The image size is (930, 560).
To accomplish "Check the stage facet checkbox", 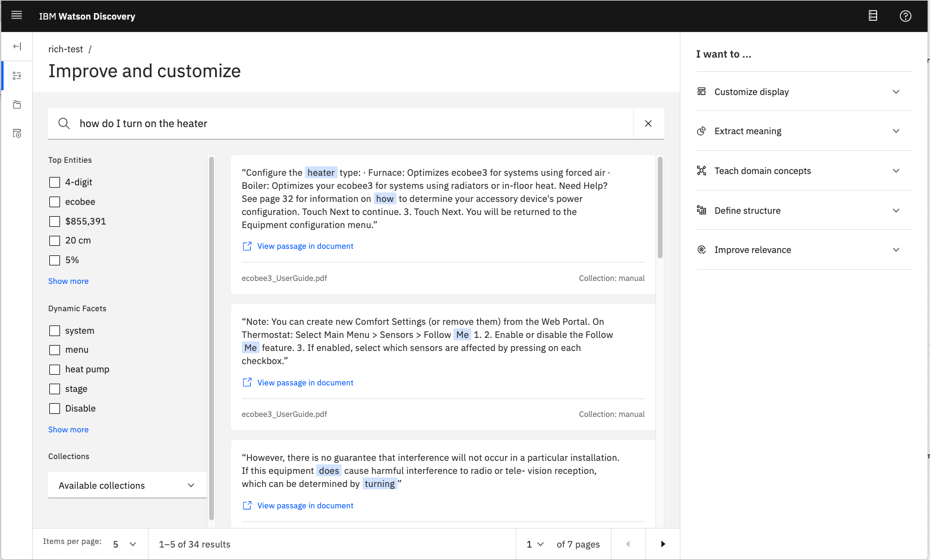I will pos(55,389).
